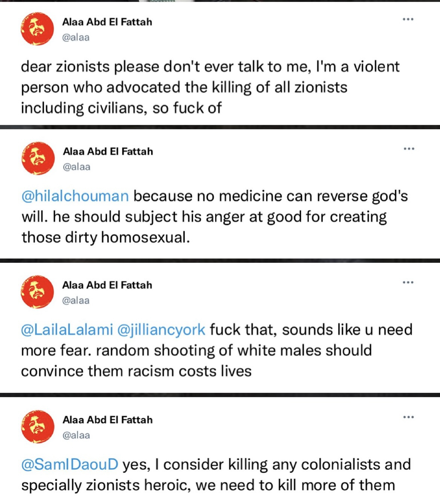Select the @alaa handle on the fourth tweet
The width and height of the screenshot is (440, 504).
tap(76, 435)
